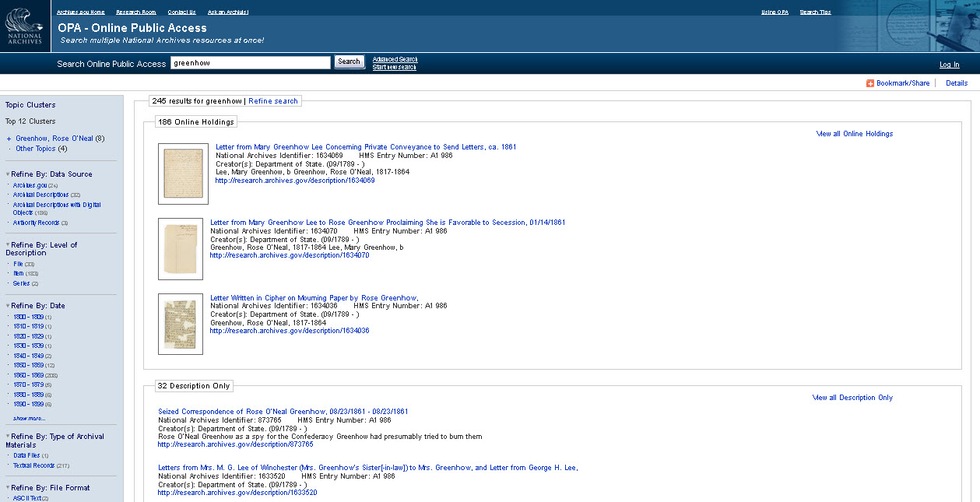
Task: Show more date ranges
Action: (x=29, y=419)
